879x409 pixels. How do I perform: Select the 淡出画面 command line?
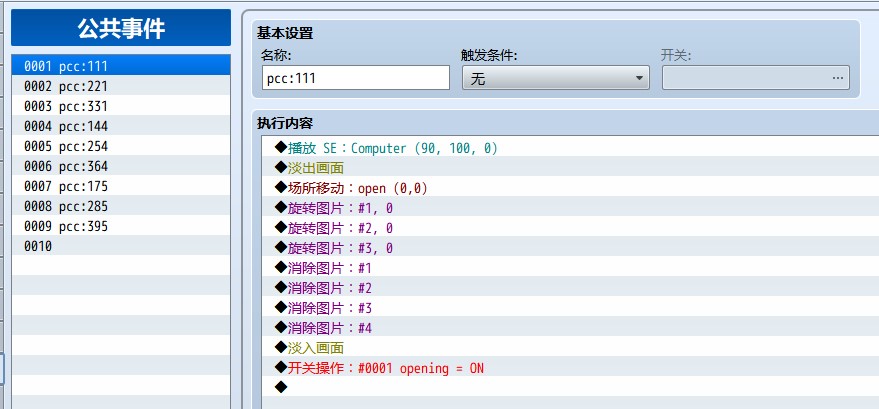click(570, 168)
